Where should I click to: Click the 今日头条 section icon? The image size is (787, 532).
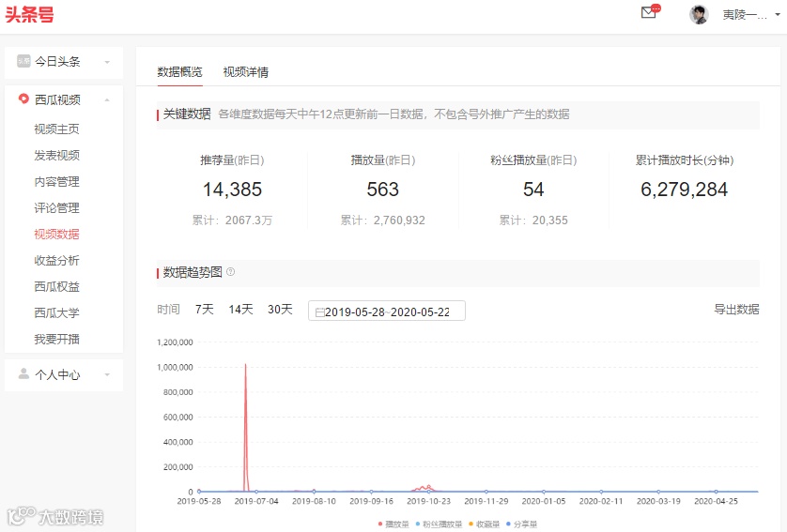coord(23,61)
